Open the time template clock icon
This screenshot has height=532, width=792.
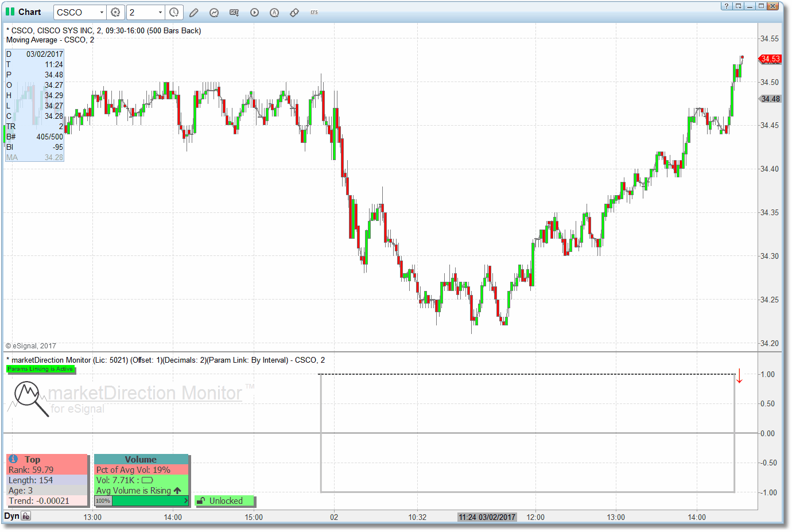pyautogui.click(x=174, y=12)
